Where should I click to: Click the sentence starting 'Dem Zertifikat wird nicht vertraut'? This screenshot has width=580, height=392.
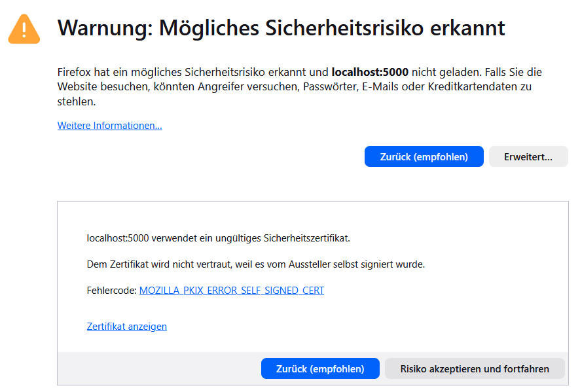pyautogui.click(x=256, y=264)
